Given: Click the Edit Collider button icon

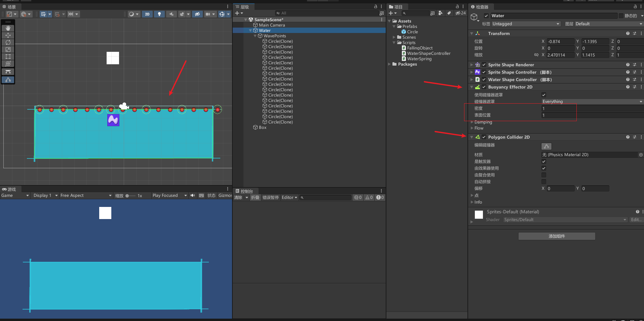Looking at the screenshot, I should (x=546, y=146).
